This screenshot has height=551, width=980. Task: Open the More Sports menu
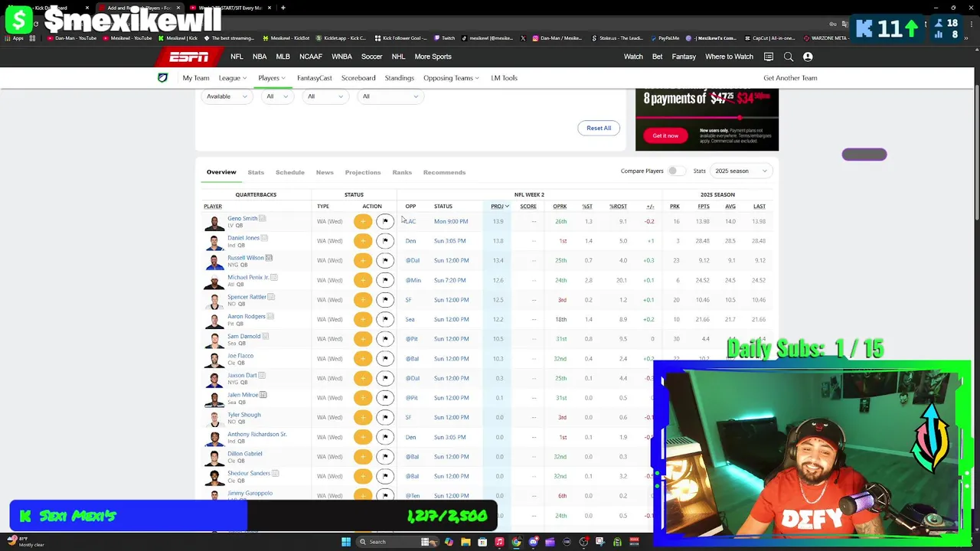pyautogui.click(x=433, y=57)
